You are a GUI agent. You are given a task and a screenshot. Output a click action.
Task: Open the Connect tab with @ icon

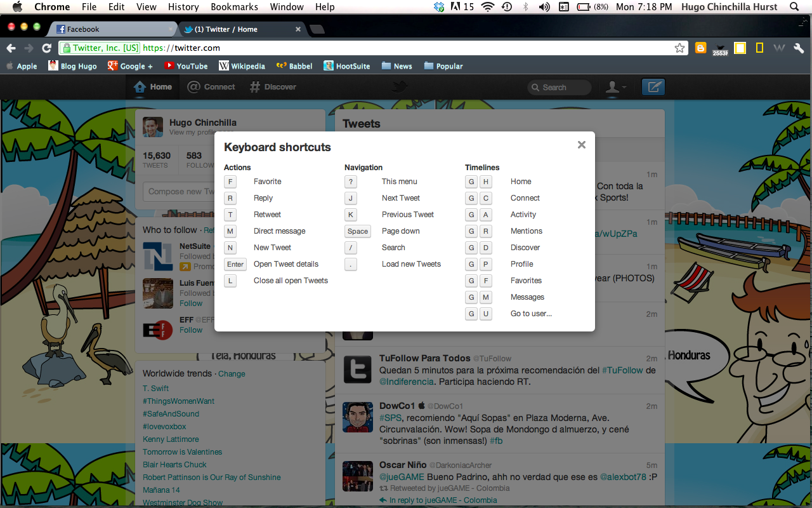(211, 87)
